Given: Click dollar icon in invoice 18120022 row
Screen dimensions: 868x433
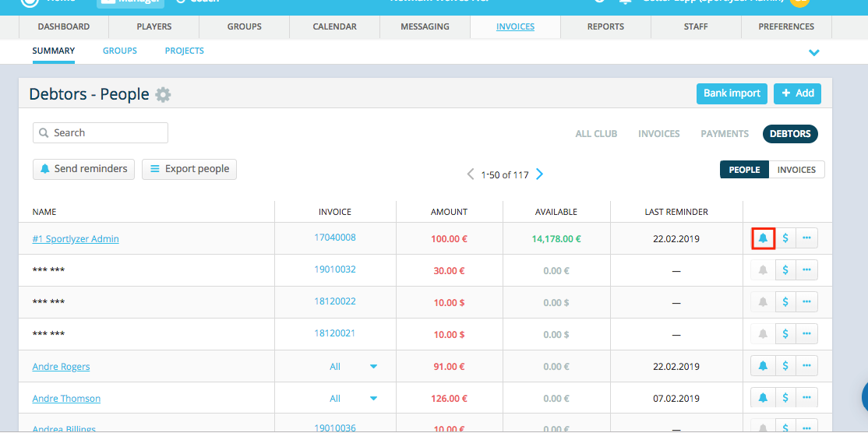Looking at the screenshot, I should (x=785, y=302).
